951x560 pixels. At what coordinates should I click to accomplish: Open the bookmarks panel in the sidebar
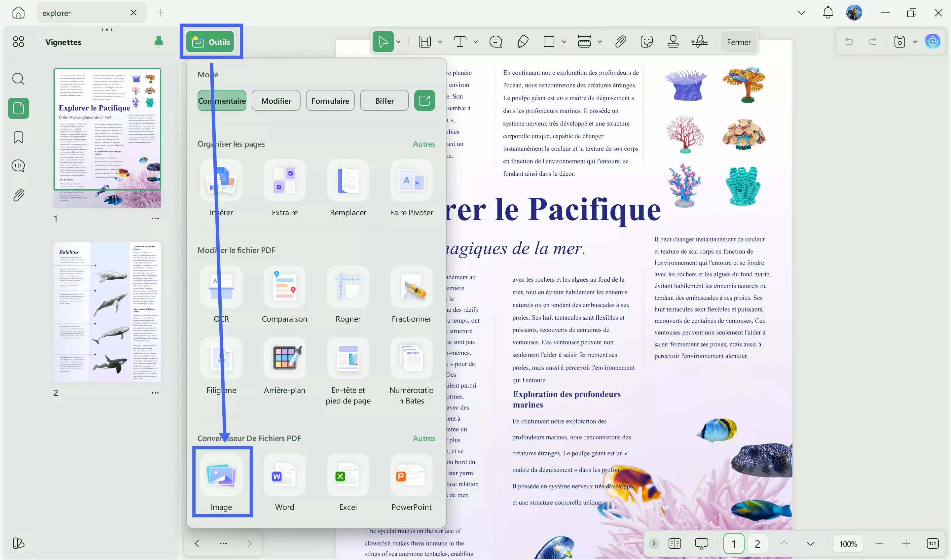point(18,137)
